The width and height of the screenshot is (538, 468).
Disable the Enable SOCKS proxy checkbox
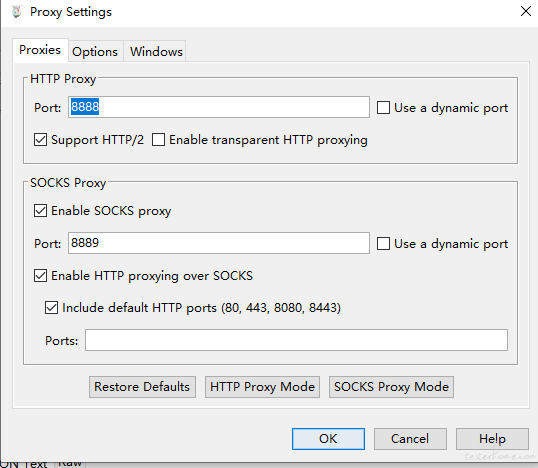[x=40, y=211]
